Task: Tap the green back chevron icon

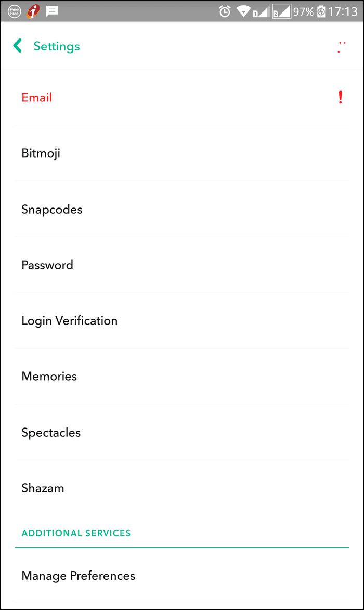Action: [x=18, y=46]
